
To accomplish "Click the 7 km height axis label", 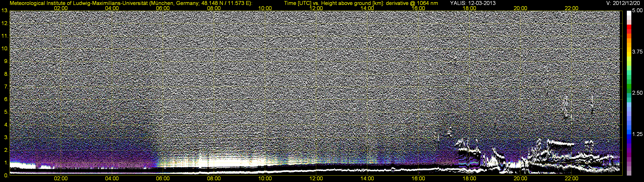I will tap(6, 87).
